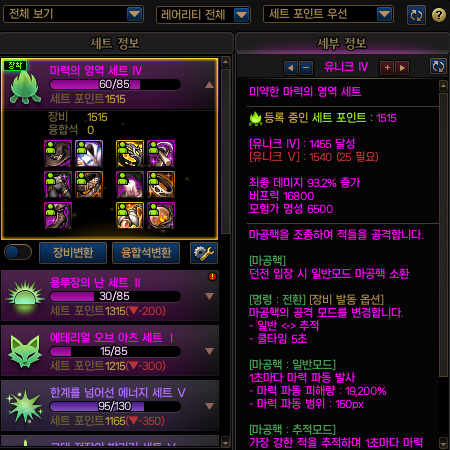Select the witch hat equipment icon
450x450 pixels.
58,154
